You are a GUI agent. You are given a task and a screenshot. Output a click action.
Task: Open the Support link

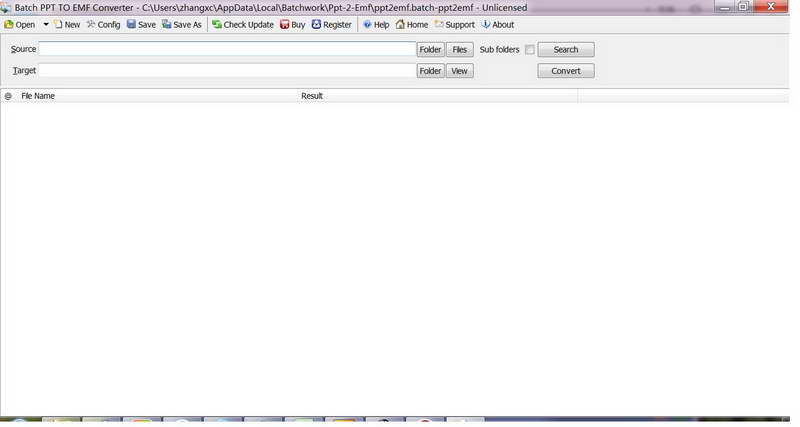pyautogui.click(x=455, y=24)
